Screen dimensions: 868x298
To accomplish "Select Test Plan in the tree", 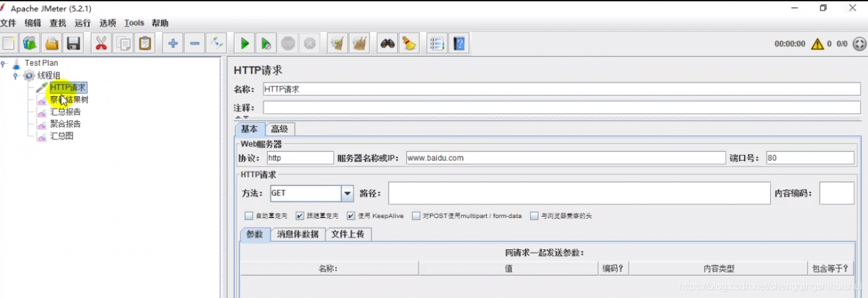I will tap(41, 63).
